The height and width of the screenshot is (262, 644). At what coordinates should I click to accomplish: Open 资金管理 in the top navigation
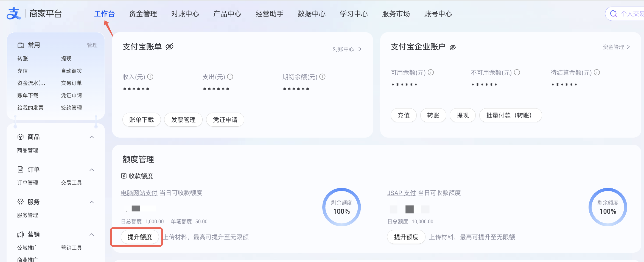pos(143,14)
